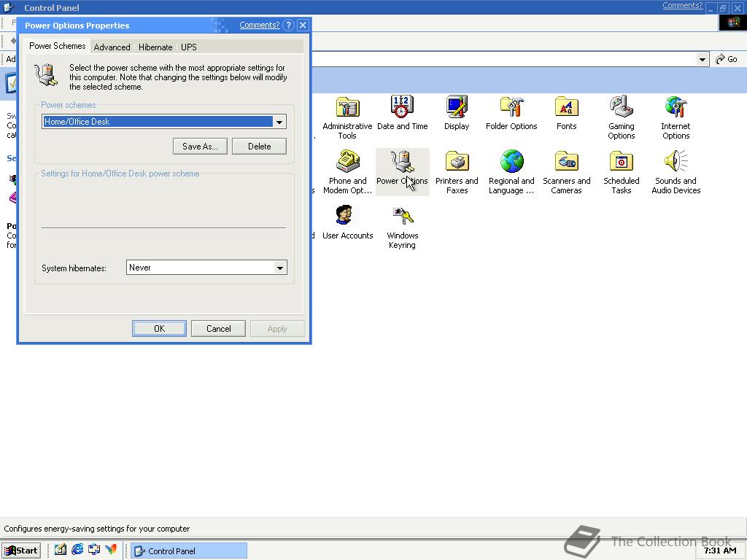Switch to the Power Schemes tab

57,46
